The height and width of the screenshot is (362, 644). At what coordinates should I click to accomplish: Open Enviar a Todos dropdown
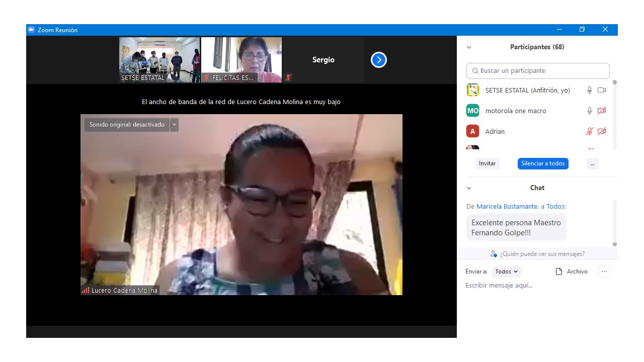point(507,271)
